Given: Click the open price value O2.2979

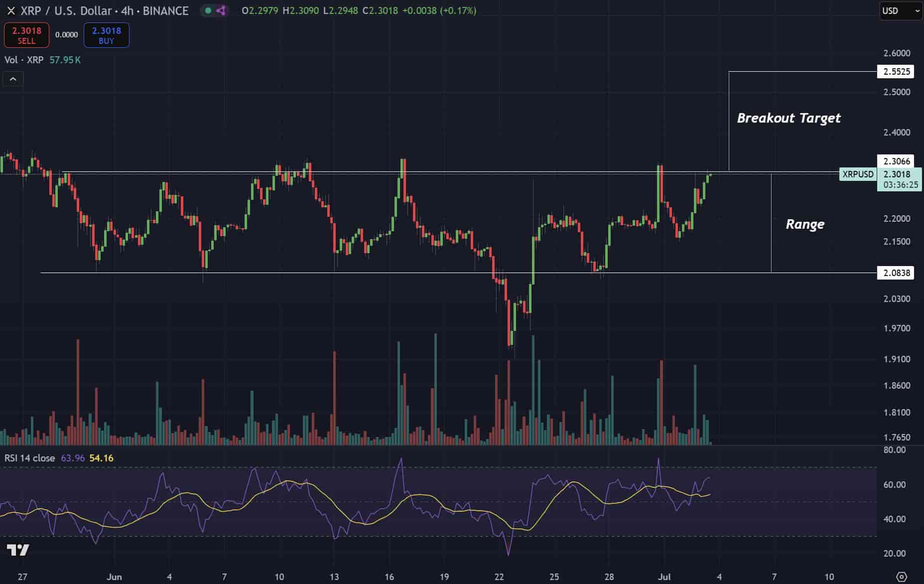Looking at the screenshot, I should click(260, 10).
